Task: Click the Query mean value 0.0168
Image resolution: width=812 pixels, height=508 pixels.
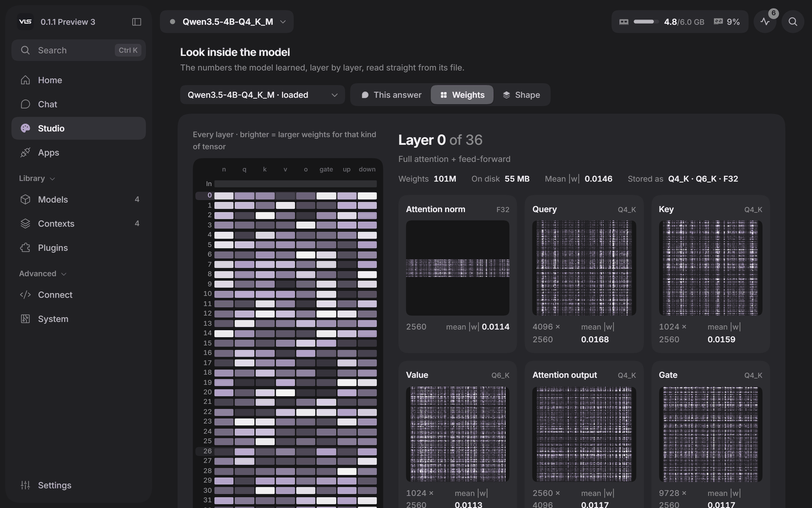Action: [x=595, y=339]
